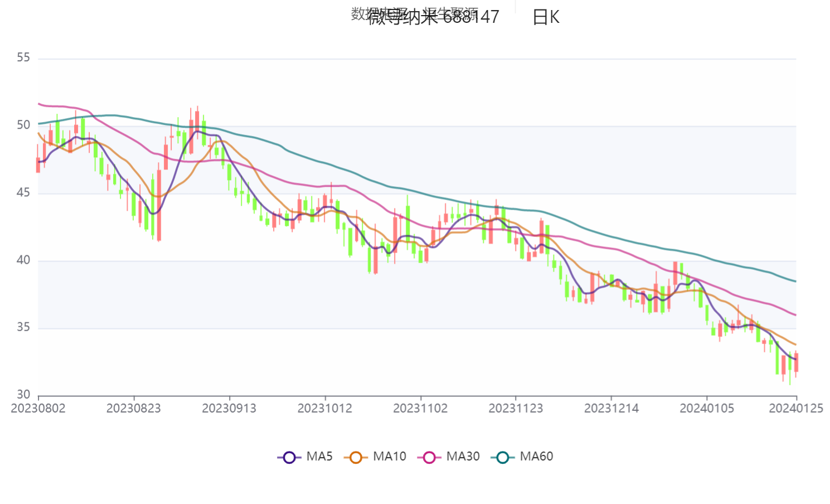Click the 20230823 date axis label
830x504 pixels.
(134, 408)
